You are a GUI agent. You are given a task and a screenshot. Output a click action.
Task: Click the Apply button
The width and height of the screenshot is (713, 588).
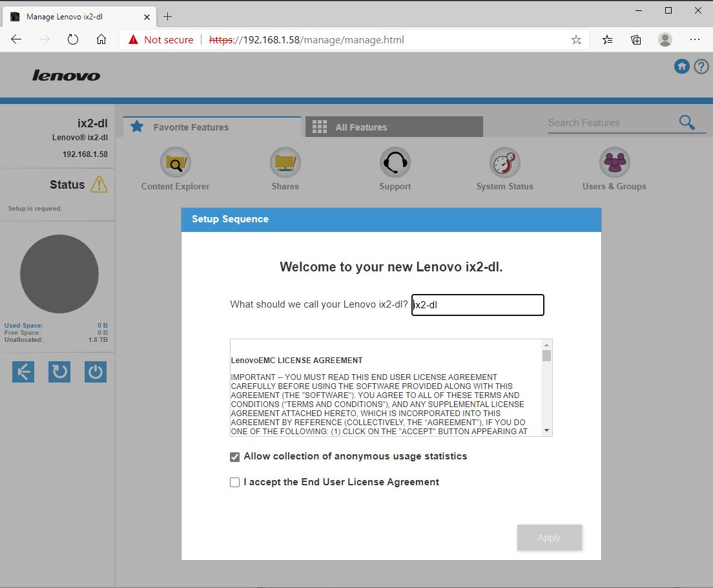[549, 538]
